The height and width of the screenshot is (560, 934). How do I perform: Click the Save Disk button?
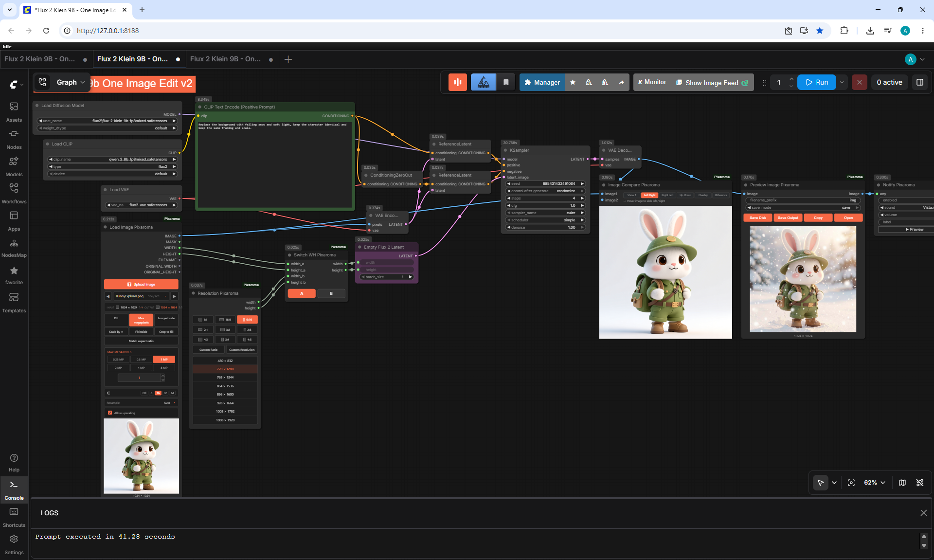tap(758, 217)
